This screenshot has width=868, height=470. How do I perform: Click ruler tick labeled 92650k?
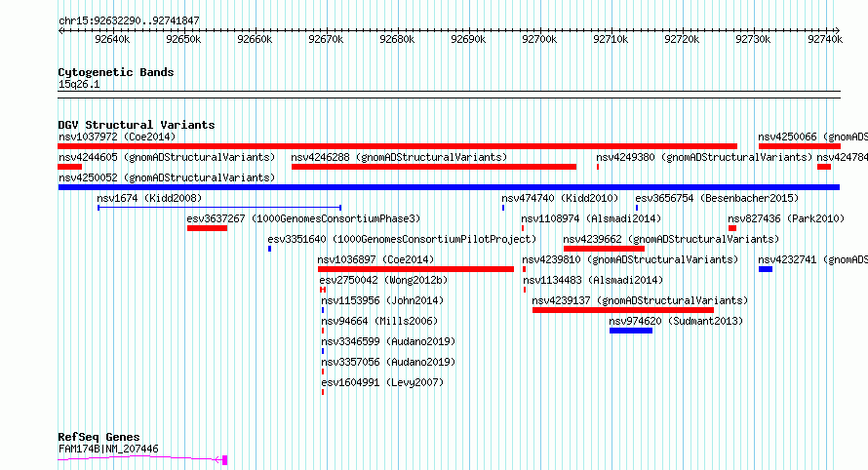(x=183, y=39)
